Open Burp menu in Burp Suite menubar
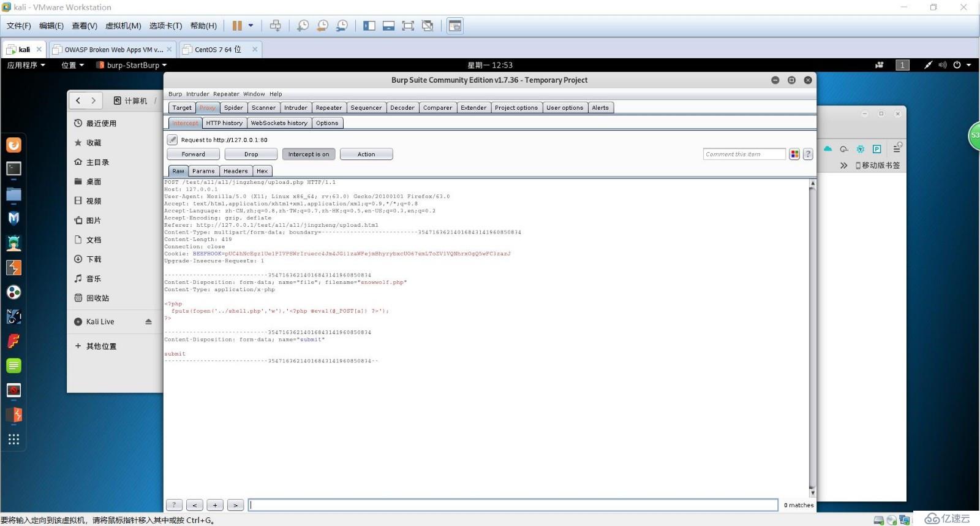The width and height of the screenshot is (980, 526). pos(175,94)
